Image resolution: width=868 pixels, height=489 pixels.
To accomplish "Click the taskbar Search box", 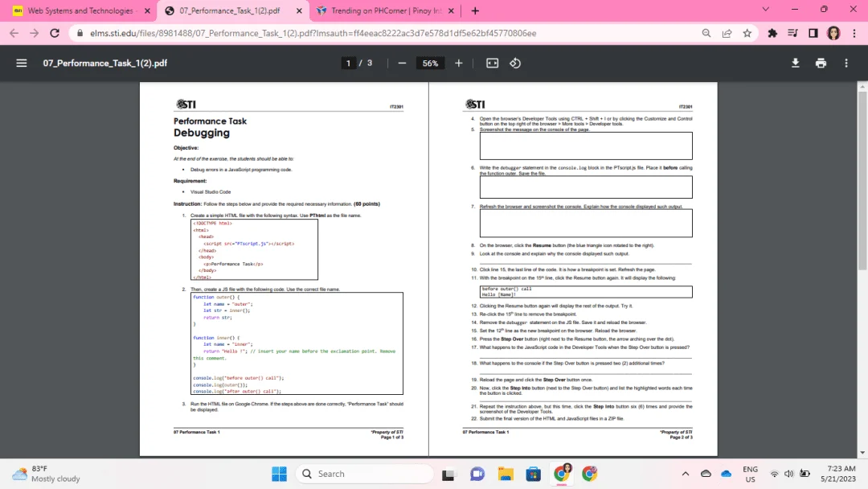I will 366,474.
